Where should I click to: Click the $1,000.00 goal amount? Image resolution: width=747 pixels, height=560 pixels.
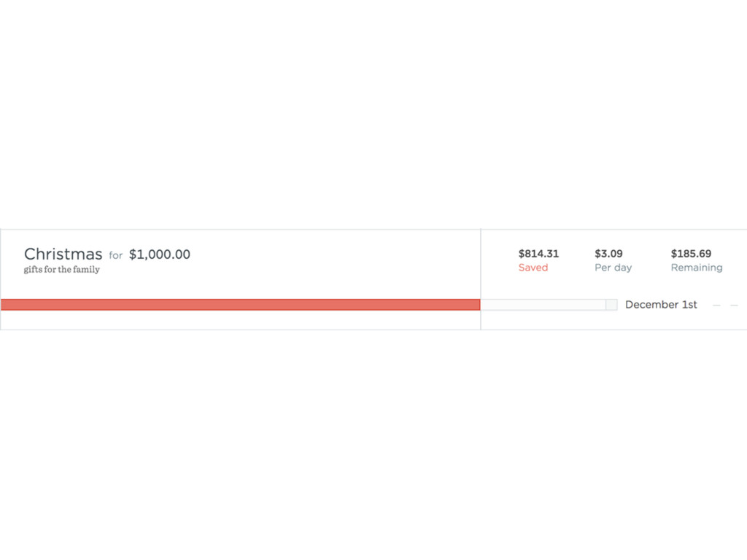click(160, 254)
